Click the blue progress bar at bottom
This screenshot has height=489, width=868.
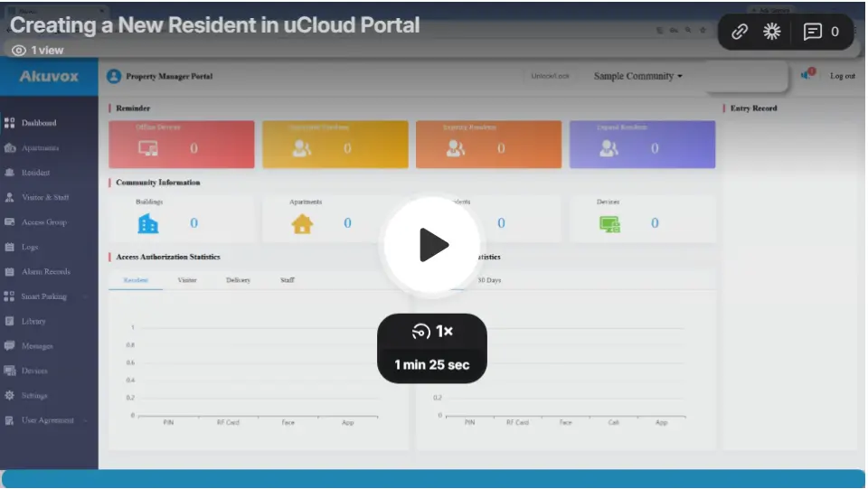pyautogui.click(x=432, y=479)
